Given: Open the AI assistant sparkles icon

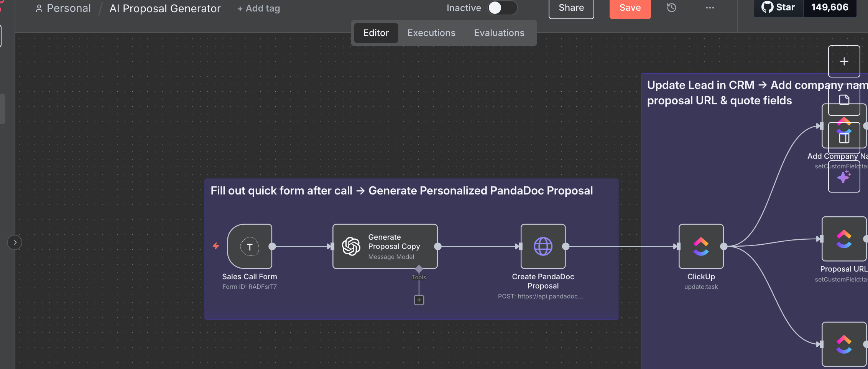Looking at the screenshot, I should (x=844, y=177).
